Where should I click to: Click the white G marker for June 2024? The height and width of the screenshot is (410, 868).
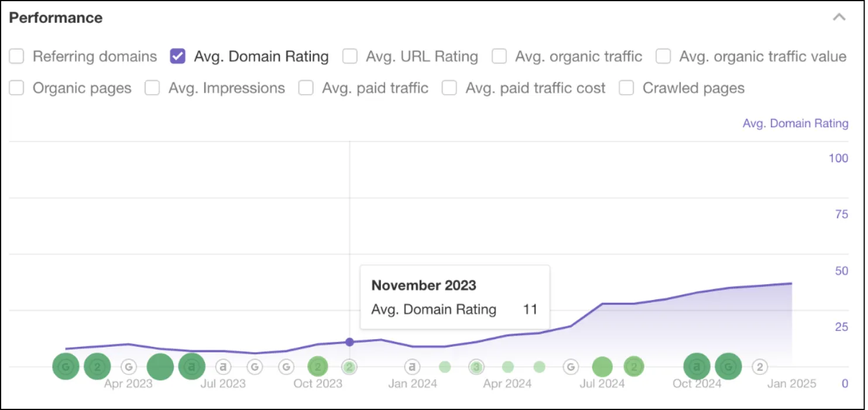click(571, 367)
